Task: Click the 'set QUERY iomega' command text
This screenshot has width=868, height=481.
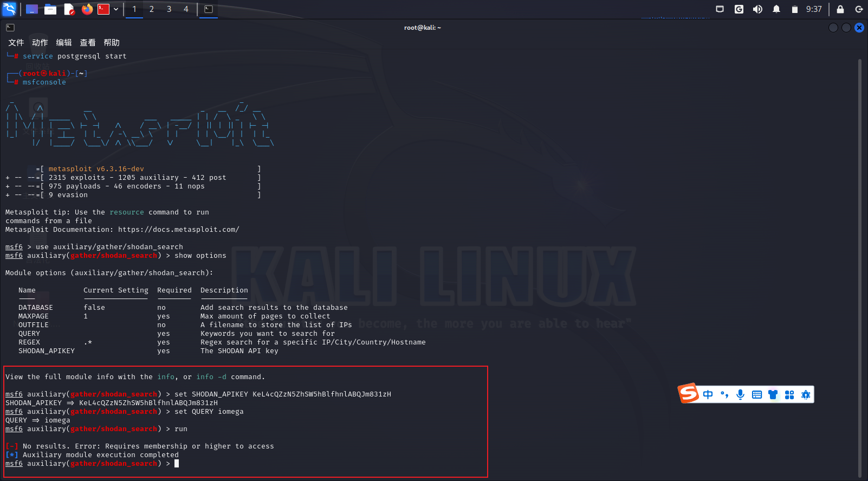Action: (x=209, y=412)
